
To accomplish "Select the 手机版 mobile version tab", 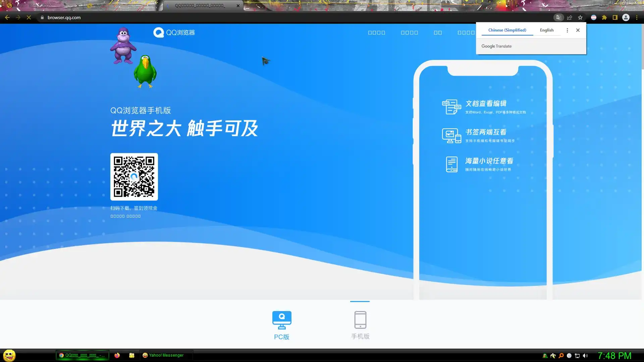I will tap(360, 324).
